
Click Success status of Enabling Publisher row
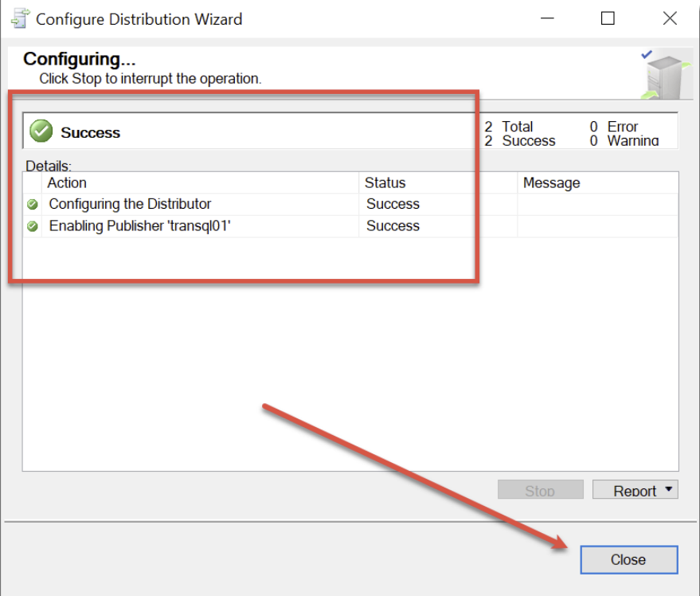pyautogui.click(x=393, y=226)
